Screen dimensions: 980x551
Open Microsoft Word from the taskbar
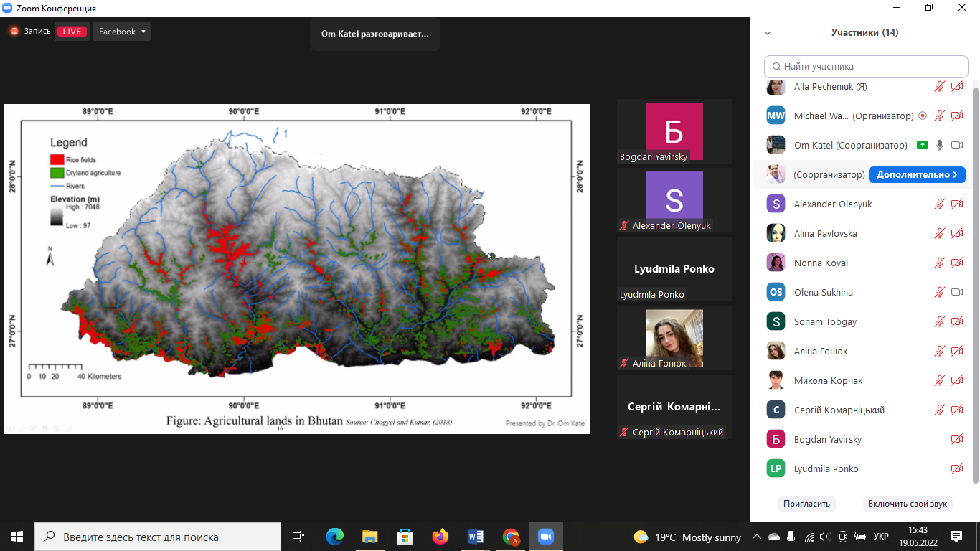click(475, 537)
